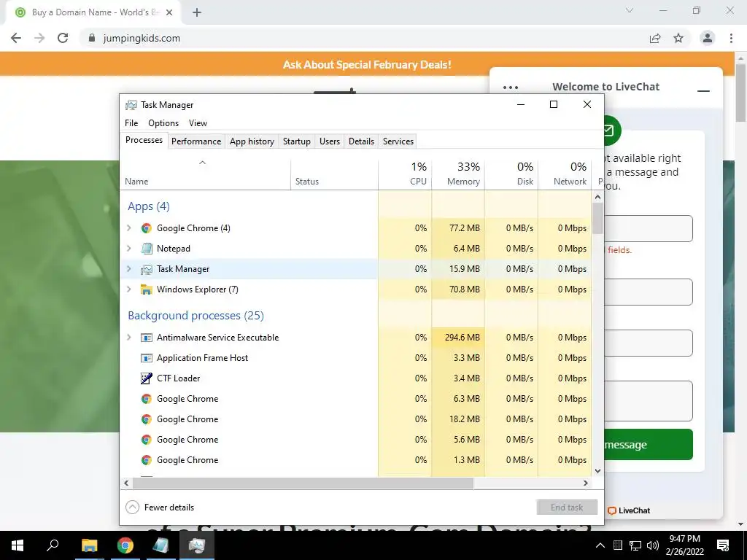The height and width of the screenshot is (560, 747).
Task: Open LiveChat three-dot options menu
Action: coord(511,87)
